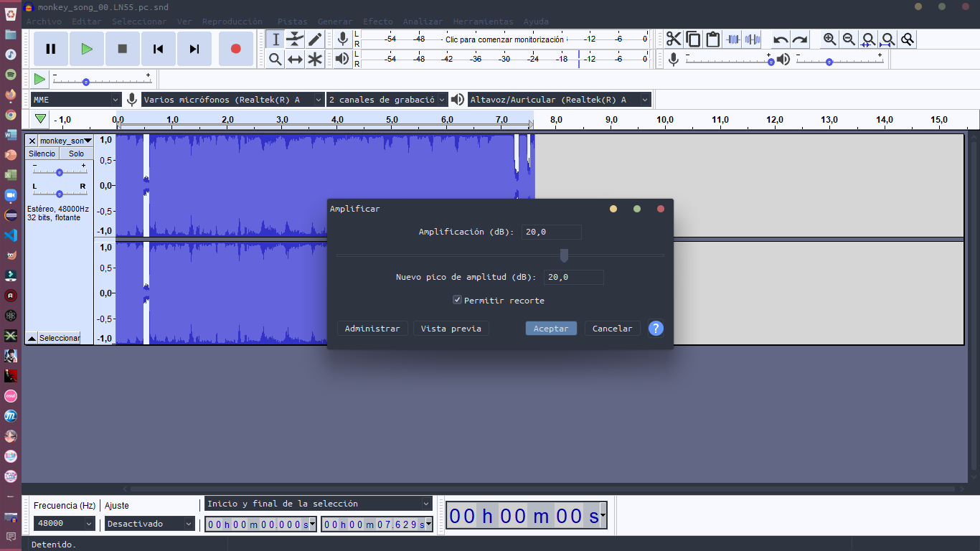Select the Draw pencil tool

[x=315, y=39]
